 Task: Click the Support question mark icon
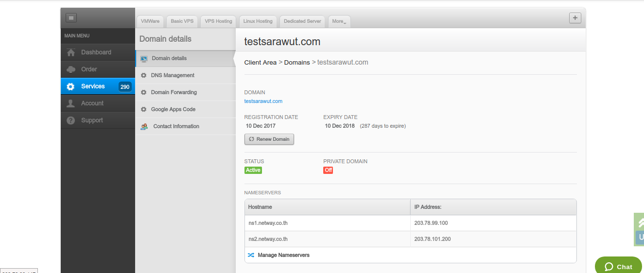click(x=71, y=120)
